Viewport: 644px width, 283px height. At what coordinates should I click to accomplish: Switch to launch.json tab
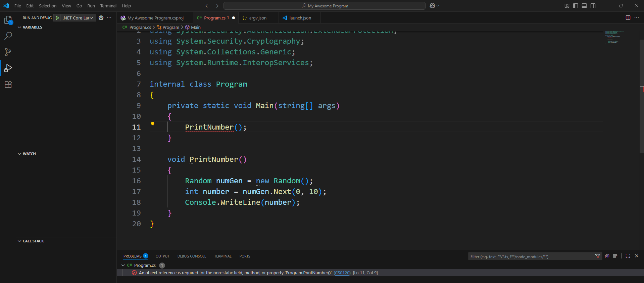coord(300,18)
